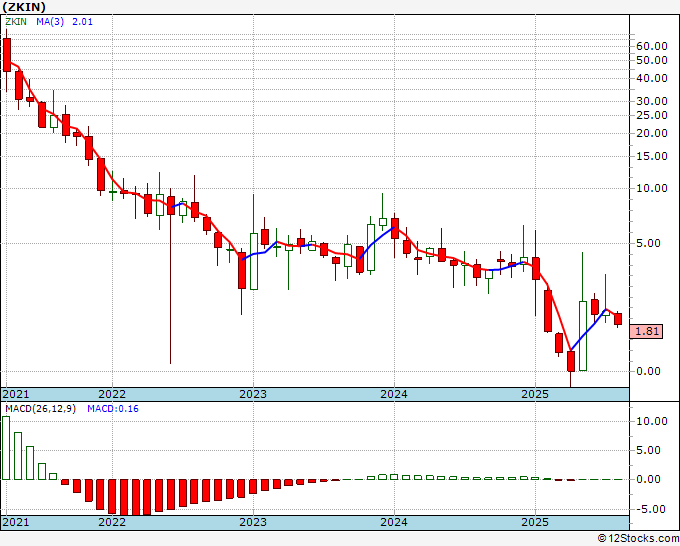
Task: Click the tallest green MACD histogram bar
Action: pyautogui.click(x=6, y=448)
